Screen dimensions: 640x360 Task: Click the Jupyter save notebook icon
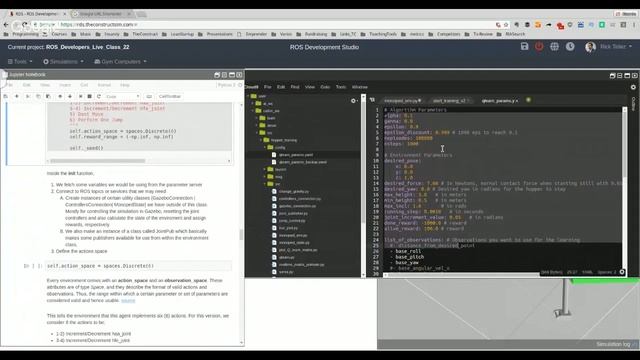click(6, 96)
